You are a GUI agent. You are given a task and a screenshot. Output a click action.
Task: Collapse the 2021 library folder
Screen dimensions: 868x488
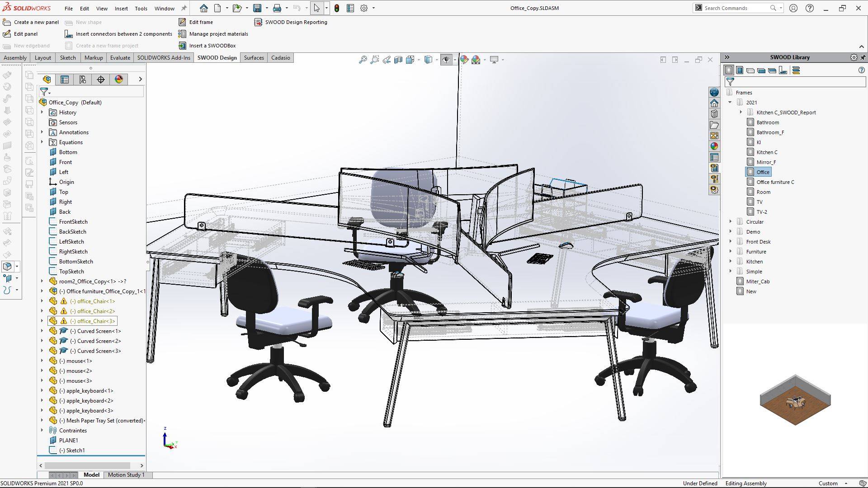tap(730, 102)
